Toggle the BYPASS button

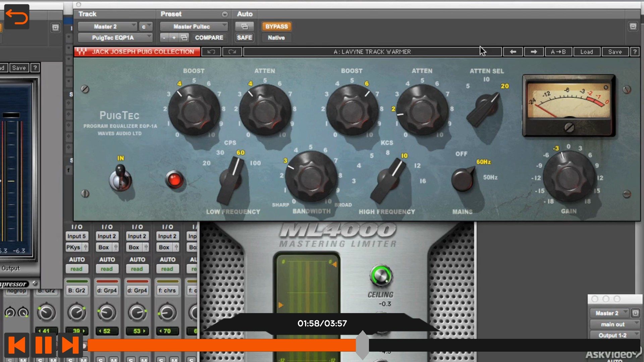point(276,26)
